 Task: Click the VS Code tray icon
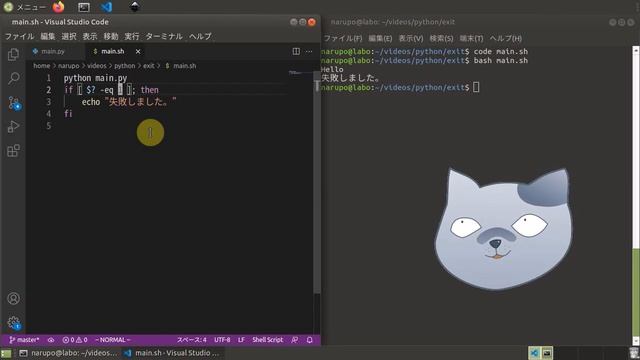click(534, 353)
